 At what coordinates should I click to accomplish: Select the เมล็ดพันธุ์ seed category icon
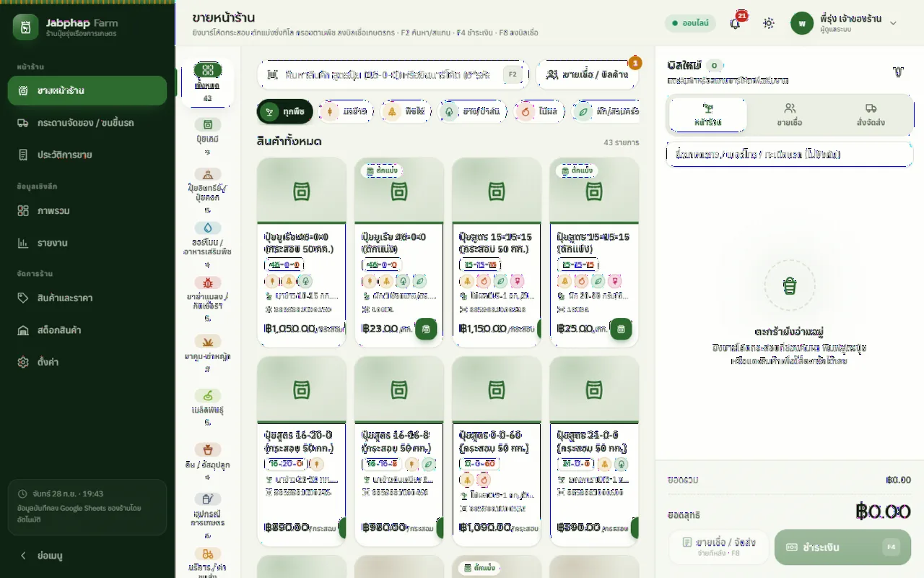pos(208,395)
